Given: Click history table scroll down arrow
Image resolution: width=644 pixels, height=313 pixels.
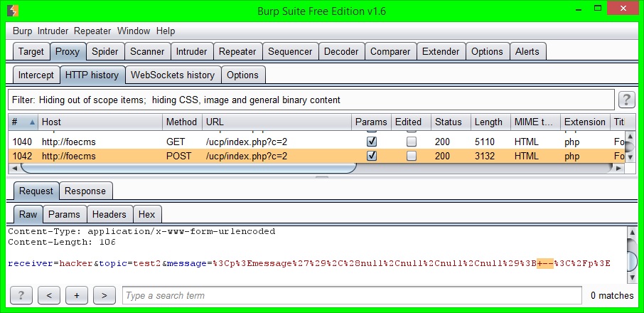Looking at the screenshot, I should click(630, 157).
